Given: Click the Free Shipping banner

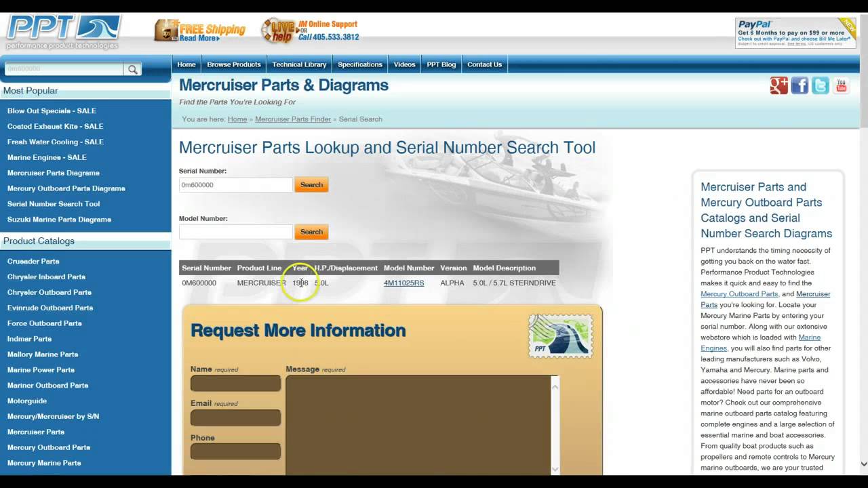Looking at the screenshot, I should pos(200,31).
